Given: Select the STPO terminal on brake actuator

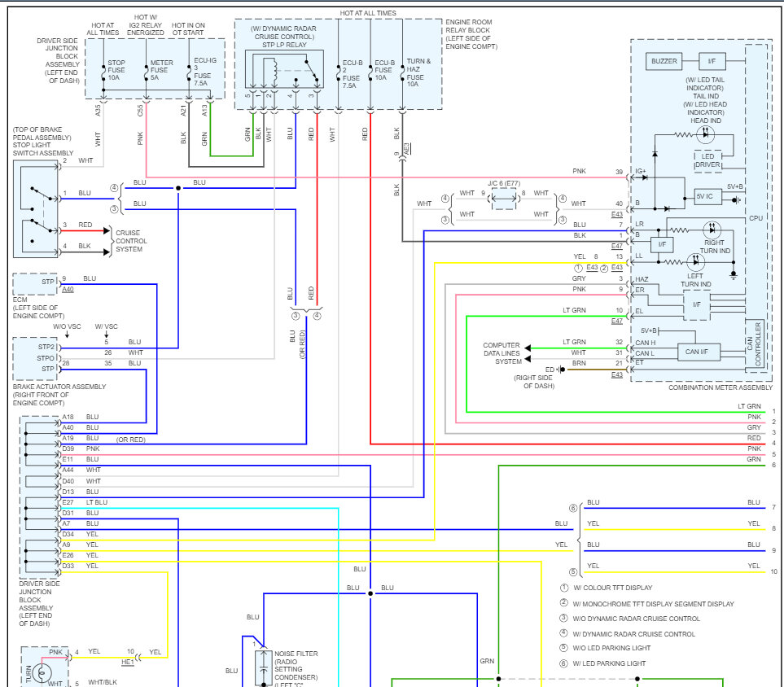Looking at the screenshot, I should (46, 358).
